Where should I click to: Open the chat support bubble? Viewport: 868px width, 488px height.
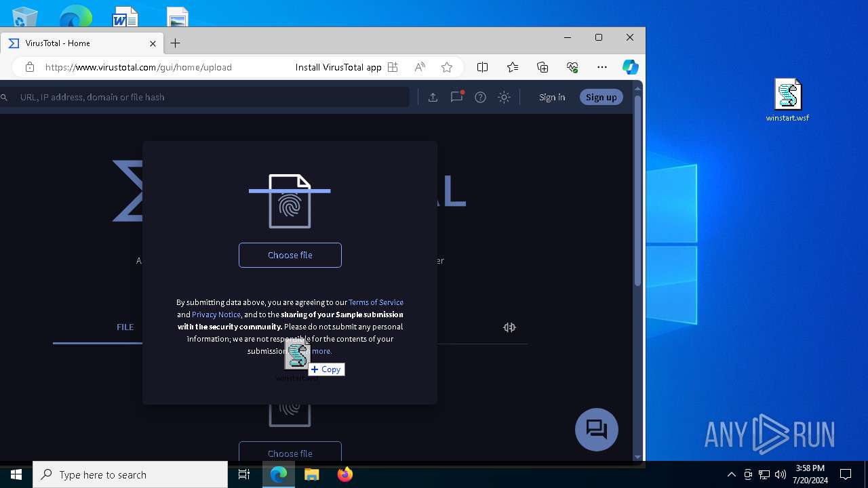click(597, 430)
